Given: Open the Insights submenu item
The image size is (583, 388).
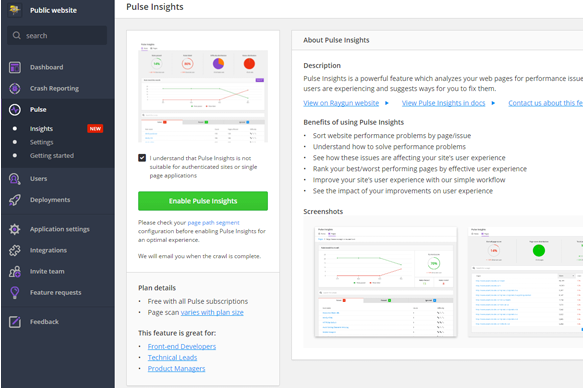Looking at the screenshot, I should (41, 129).
